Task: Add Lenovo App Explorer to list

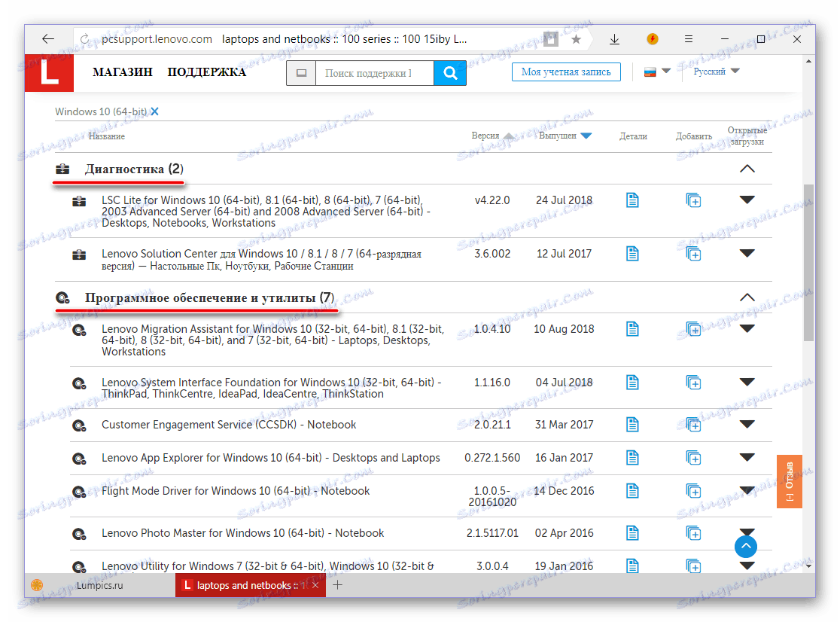Action: coord(693,458)
